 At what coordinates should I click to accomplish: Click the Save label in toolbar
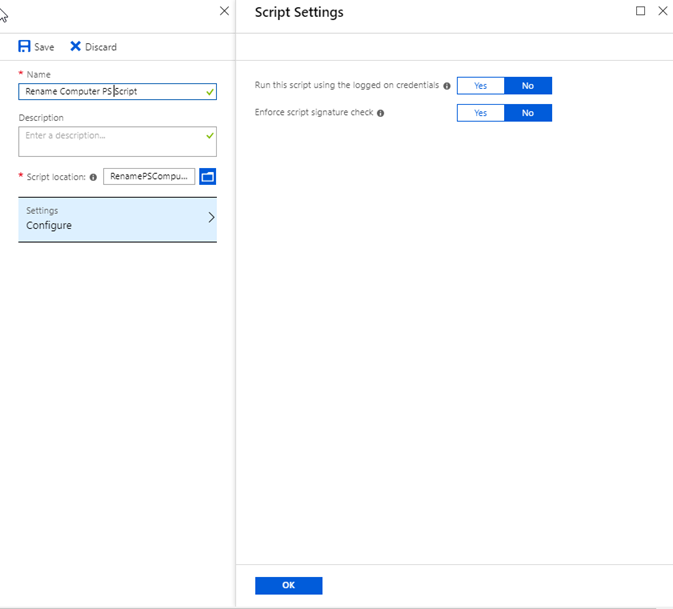click(44, 47)
